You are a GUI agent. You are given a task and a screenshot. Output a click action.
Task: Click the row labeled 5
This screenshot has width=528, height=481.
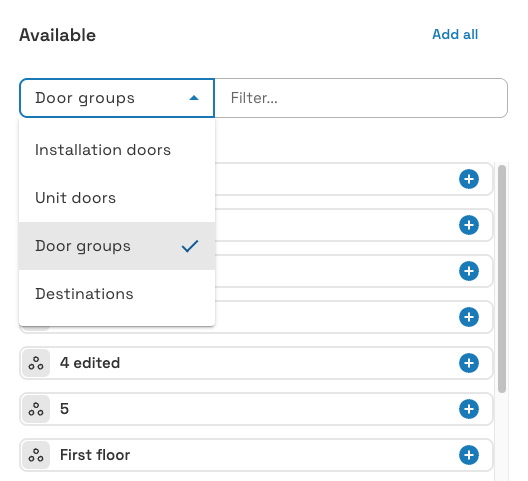pos(256,409)
